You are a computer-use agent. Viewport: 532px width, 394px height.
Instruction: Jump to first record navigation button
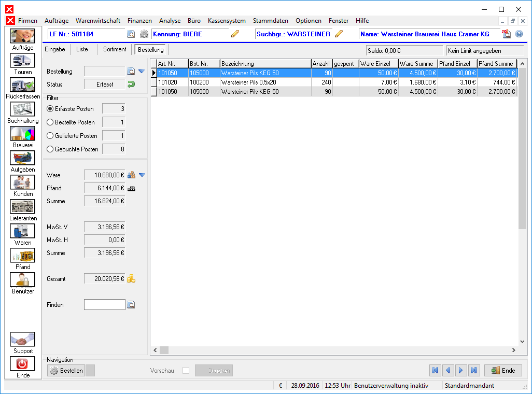[435, 371]
